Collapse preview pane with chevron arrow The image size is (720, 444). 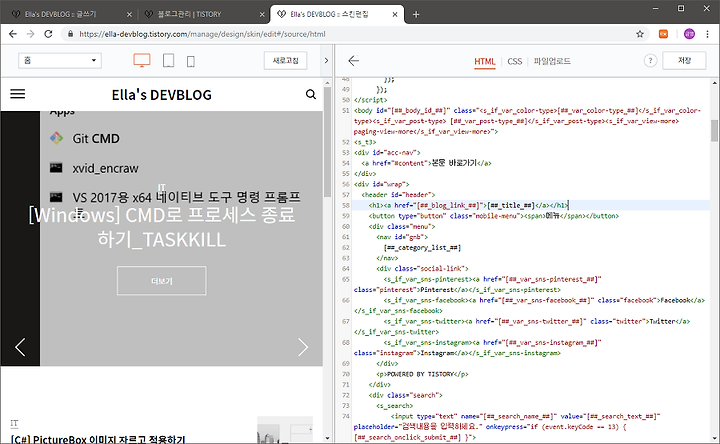point(326,60)
